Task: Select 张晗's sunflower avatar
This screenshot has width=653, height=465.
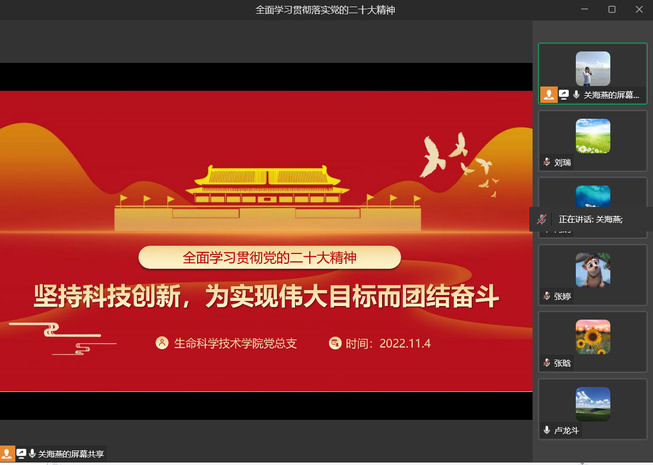Action: click(x=592, y=336)
